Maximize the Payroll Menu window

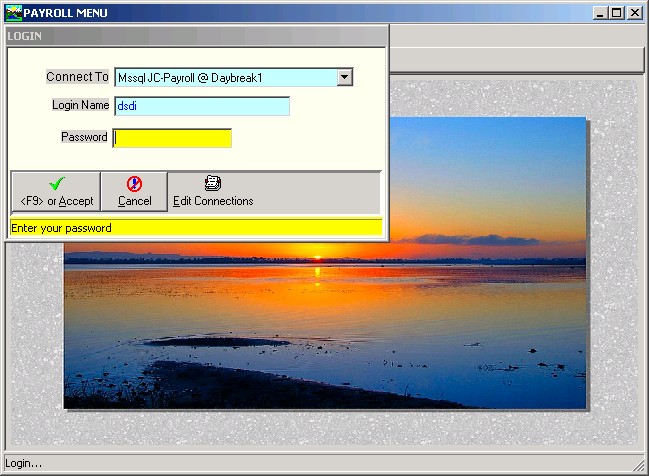click(617, 13)
